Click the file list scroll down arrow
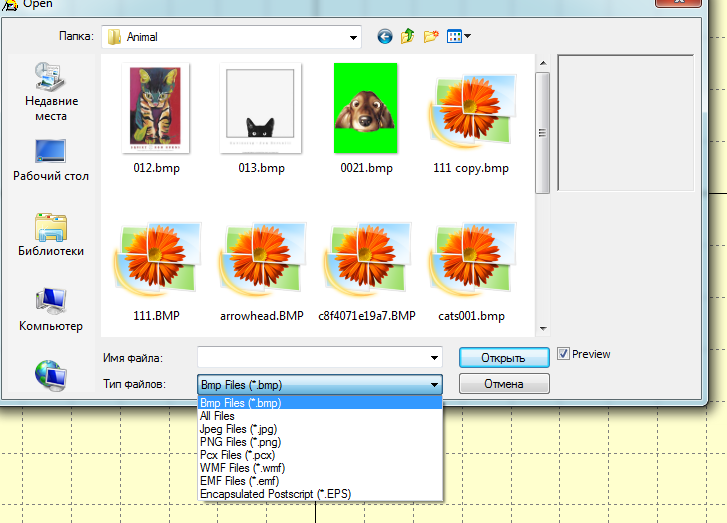 tap(543, 329)
